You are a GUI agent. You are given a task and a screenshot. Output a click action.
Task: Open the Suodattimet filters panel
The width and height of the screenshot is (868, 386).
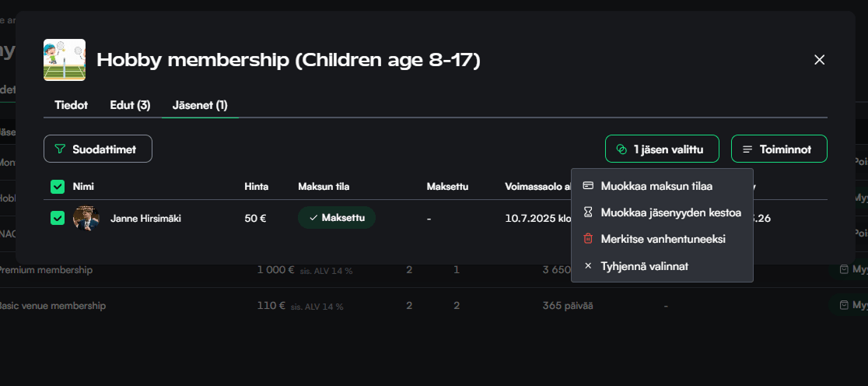coord(98,149)
